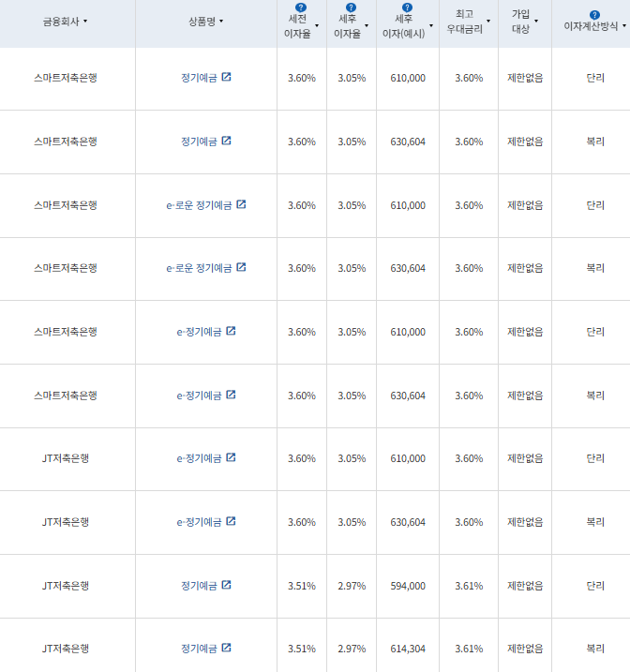630x672 pixels.
Task: Click the 상품명 column header text
Action: point(202,22)
